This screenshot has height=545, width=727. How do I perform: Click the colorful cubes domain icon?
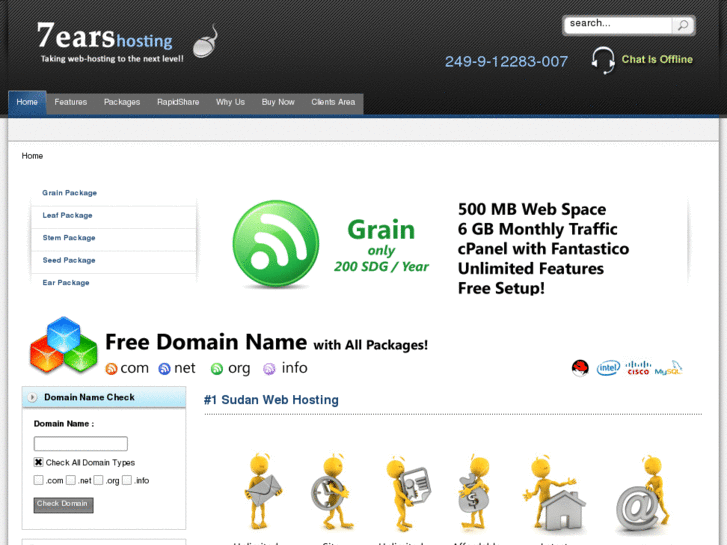pos(64,345)
